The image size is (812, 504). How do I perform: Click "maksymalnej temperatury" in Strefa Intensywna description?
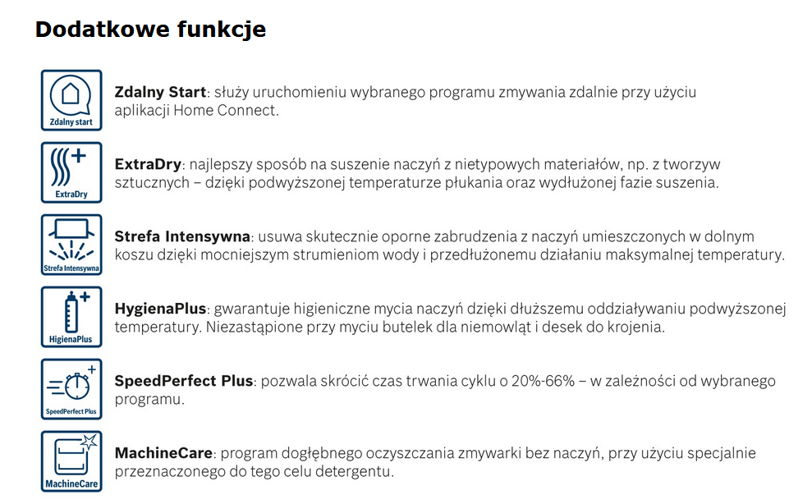(x=704, y=255)
